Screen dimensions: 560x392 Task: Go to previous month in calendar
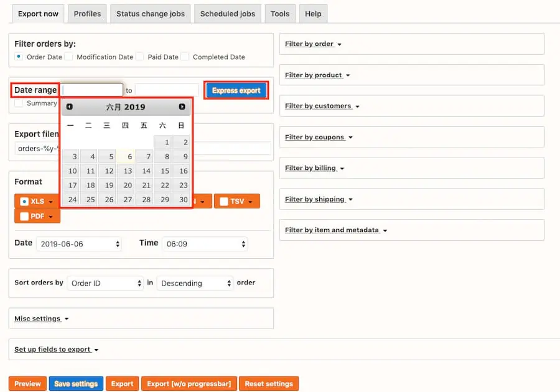tap(70, 107)
